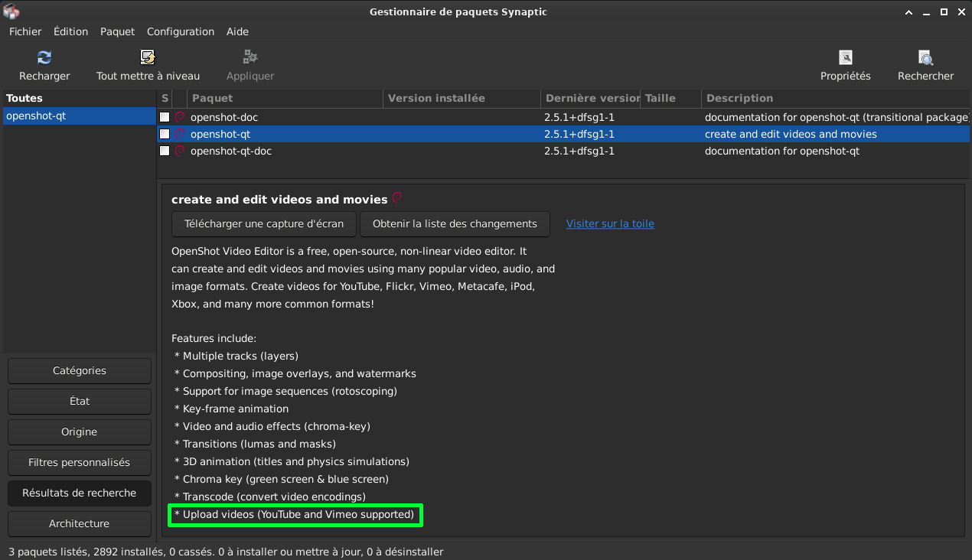972x560 pixels.
Task: Click the Synaptic app icon in title bar
Action: [x=11, y=11]
